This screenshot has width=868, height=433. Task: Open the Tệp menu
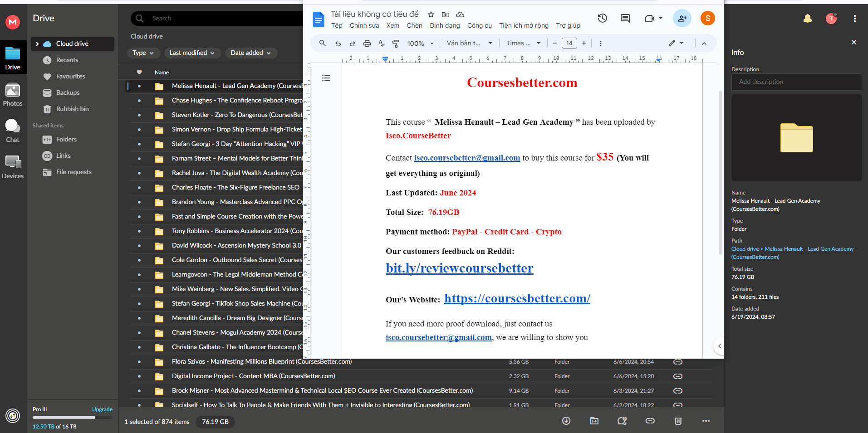coord(337,25)
